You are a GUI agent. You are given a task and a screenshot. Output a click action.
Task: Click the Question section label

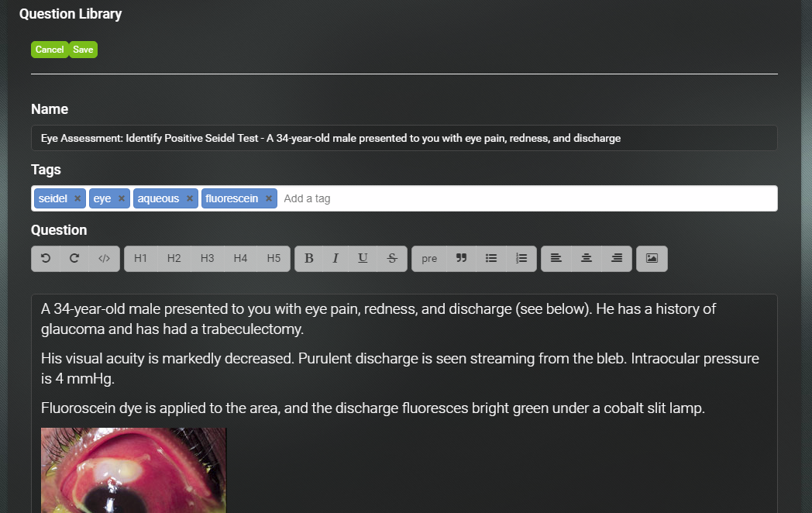point(59,230)
